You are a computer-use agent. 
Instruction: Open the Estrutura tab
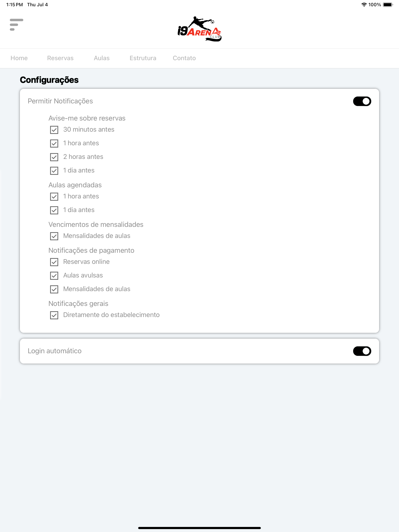click(143, 58)
